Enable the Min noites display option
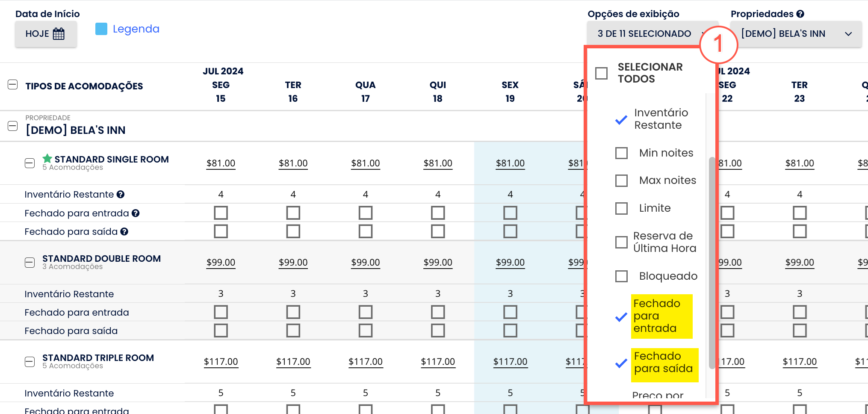868x414 pixels. point(621,153)
